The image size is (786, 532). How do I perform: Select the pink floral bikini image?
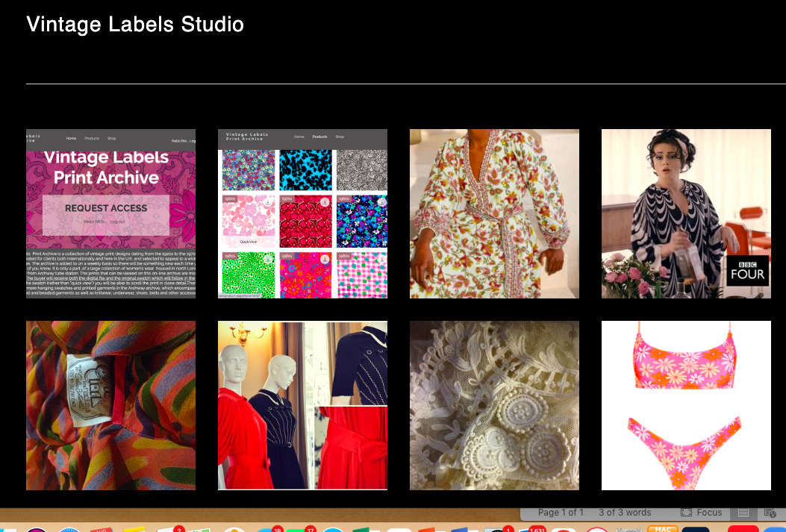point(686,405)
